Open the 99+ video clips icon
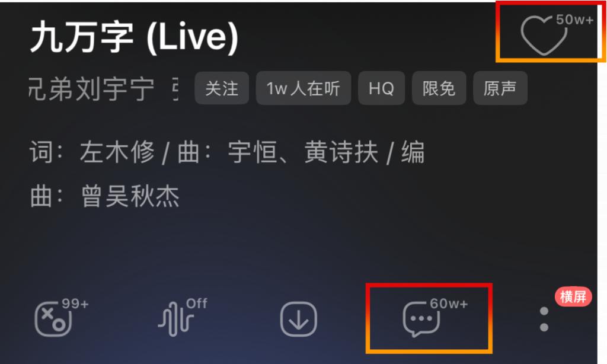607x364 pixels. [53, 320]
